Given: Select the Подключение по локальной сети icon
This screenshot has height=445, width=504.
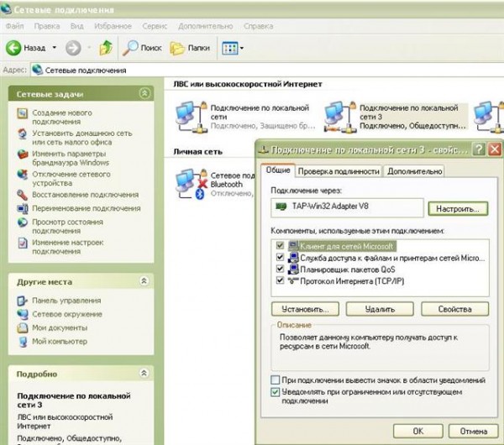Looking at the screenshot, I should (191, 117).
